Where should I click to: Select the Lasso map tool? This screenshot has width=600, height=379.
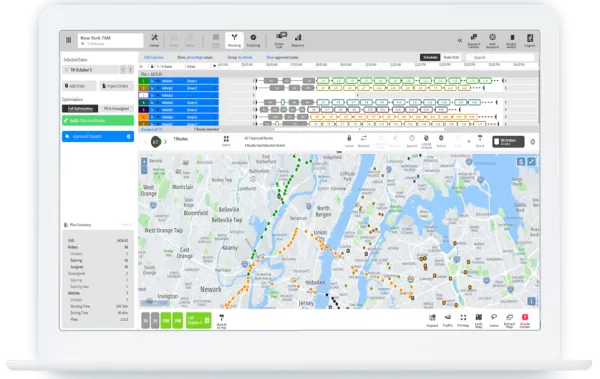tap(494, 320)
